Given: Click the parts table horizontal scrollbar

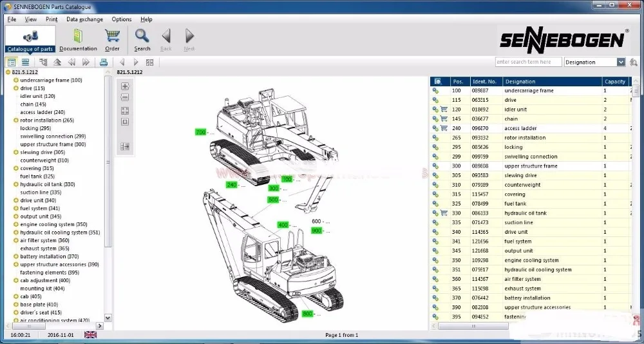Looking at the screenshot, I should point(473,326).
